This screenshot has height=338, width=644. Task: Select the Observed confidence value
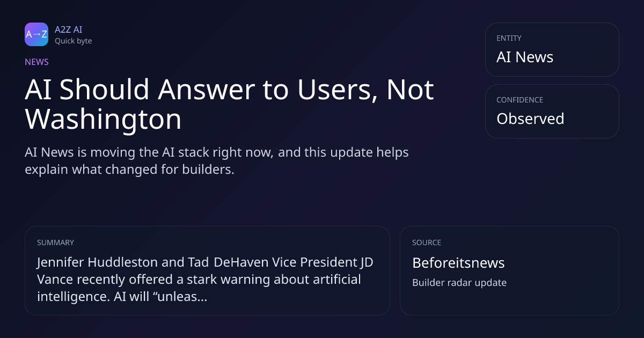pos(530,119)
